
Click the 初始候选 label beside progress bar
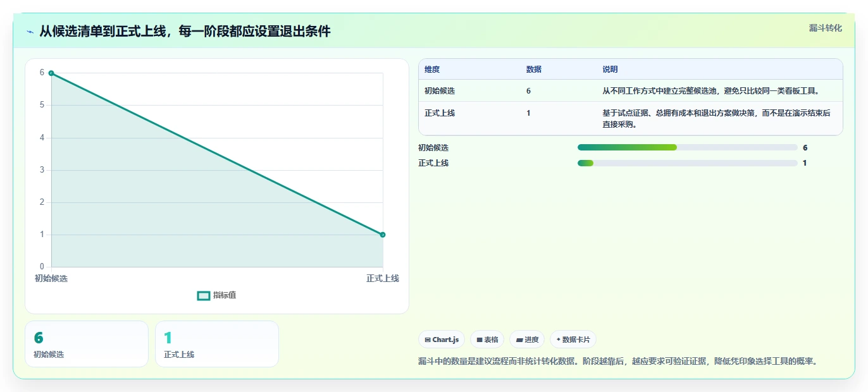433,148
